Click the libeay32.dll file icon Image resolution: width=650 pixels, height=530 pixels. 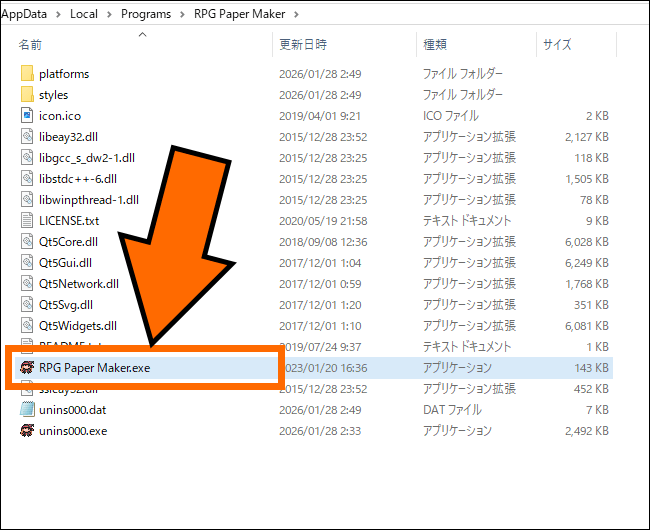point(27,137)
